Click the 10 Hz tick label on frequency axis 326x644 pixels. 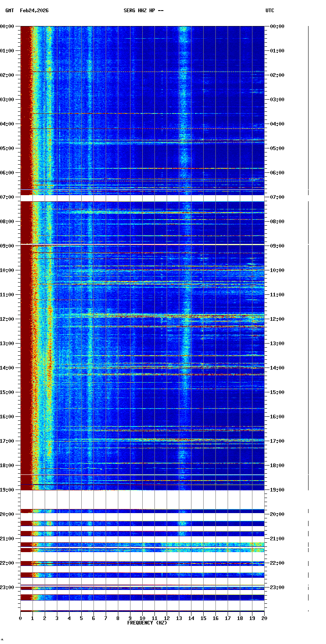(142, 618)
